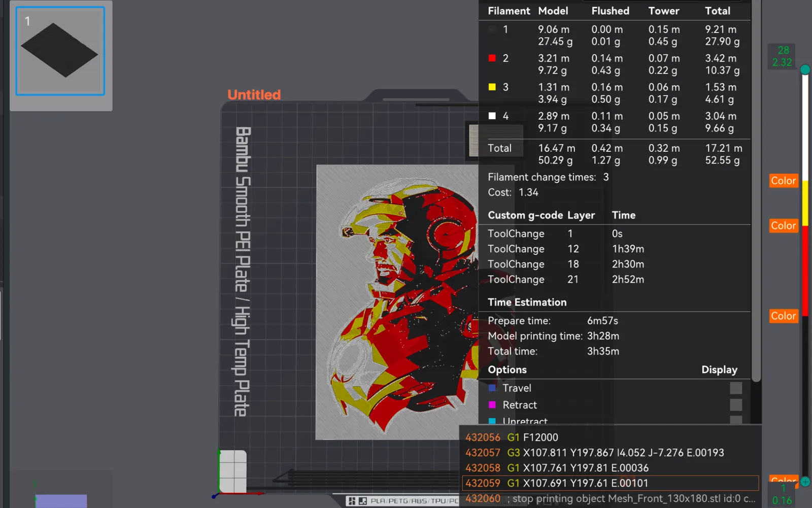The height and width of the screenshot is (508, 812).
Task: Click the Tower column header
Action: (x=664, y=11)
